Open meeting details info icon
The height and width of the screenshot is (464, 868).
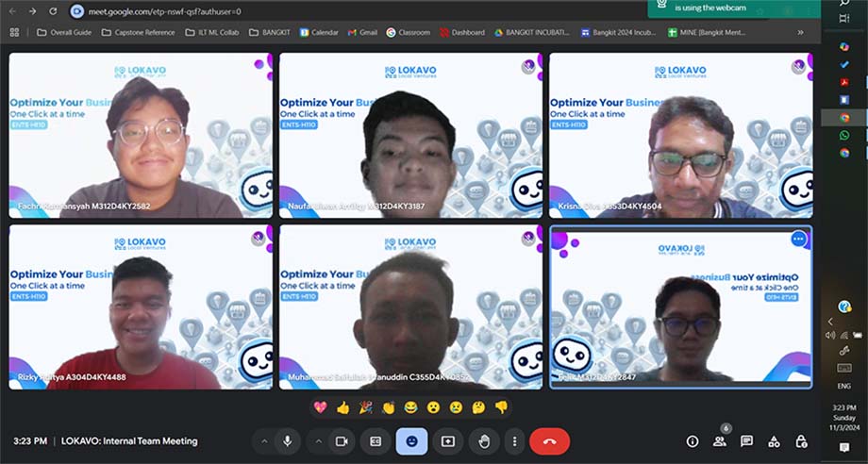point(693,441)
